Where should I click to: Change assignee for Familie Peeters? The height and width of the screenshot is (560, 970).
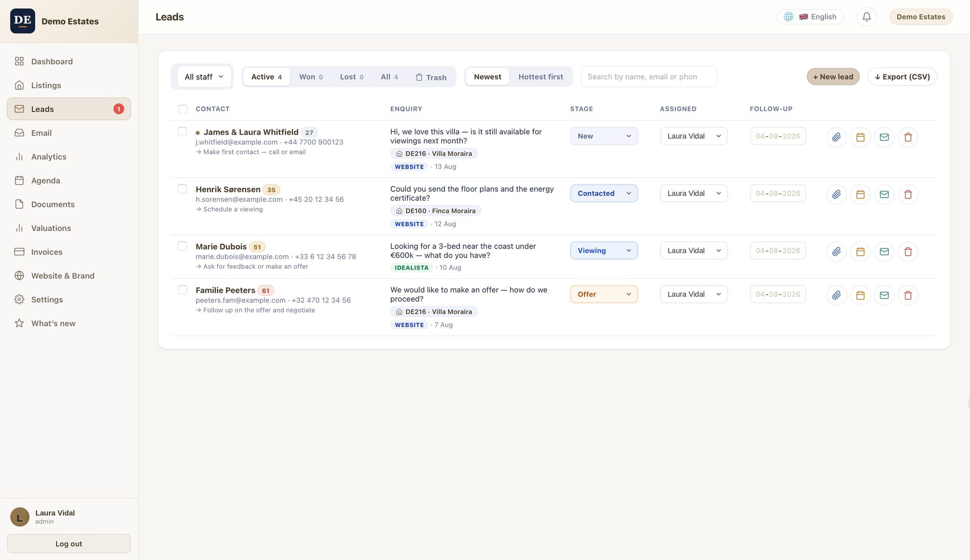coord(694,294)
